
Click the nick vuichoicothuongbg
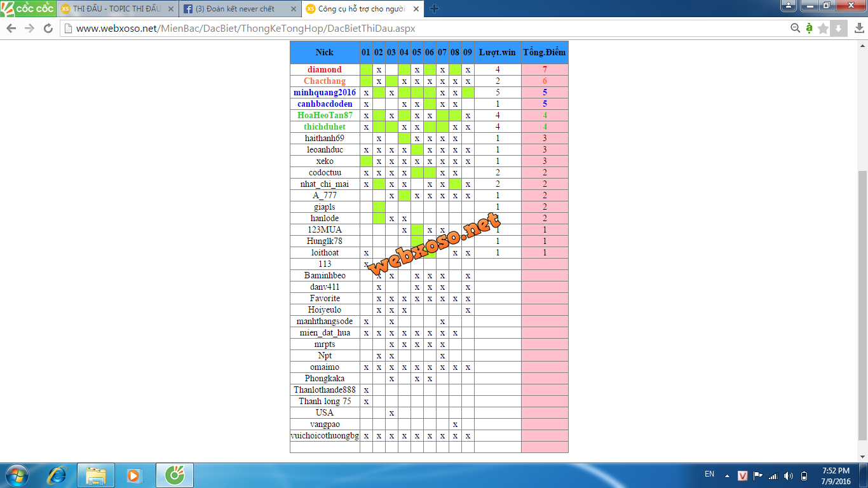tap(325, 436)
